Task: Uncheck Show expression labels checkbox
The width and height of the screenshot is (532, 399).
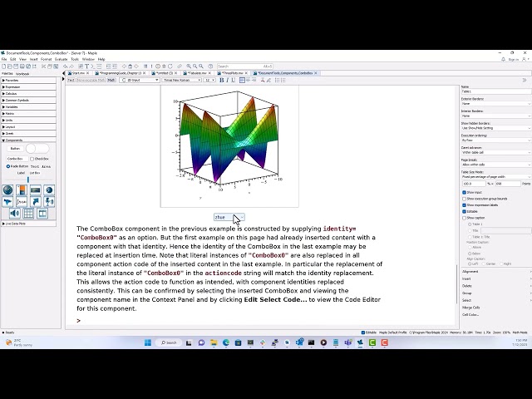Action: 464,205
